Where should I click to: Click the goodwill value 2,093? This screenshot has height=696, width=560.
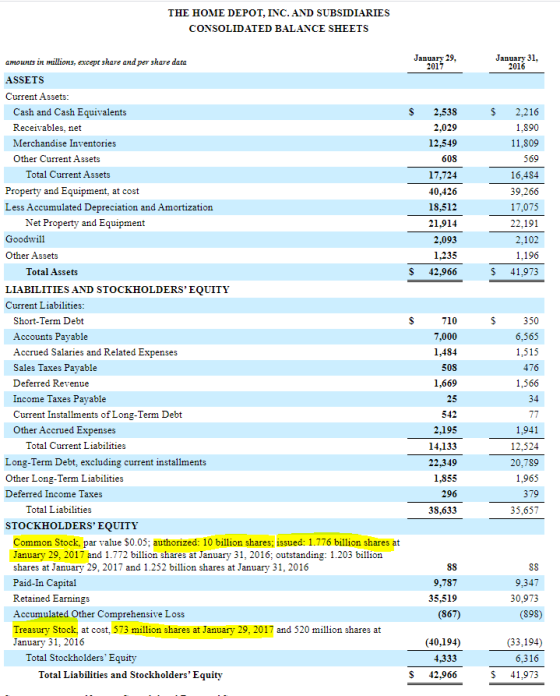(x=445, y=240)
